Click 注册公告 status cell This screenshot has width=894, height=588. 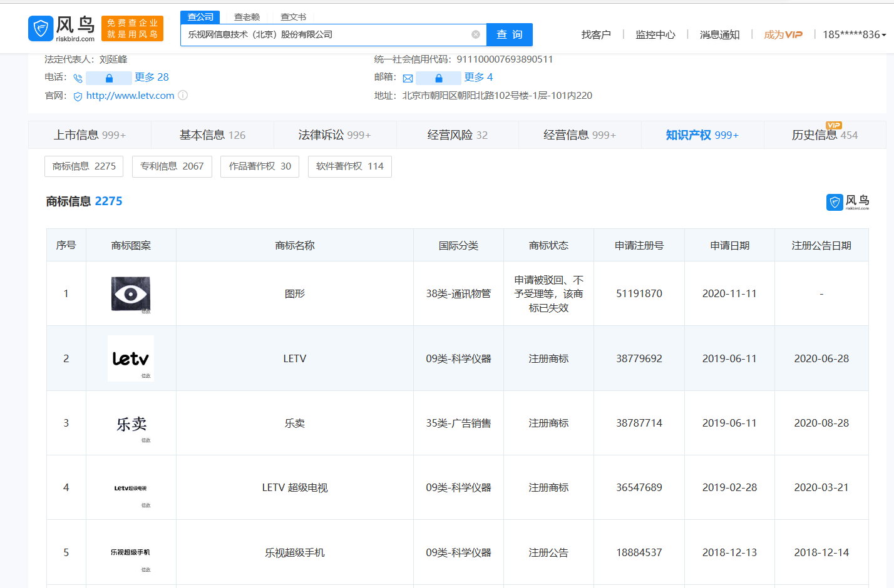coord(549,553)
